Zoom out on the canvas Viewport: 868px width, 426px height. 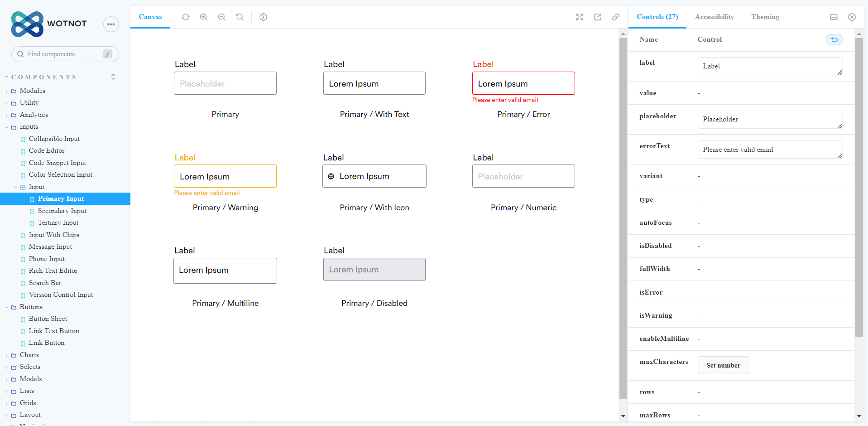click(222, 17)
